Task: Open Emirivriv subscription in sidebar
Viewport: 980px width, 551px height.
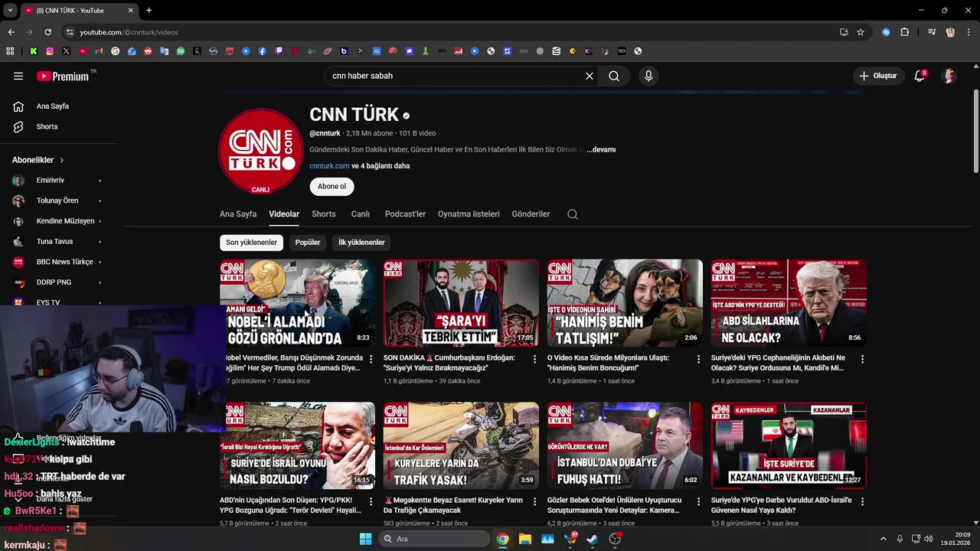Action: pyautogui.click(x=51, y=181)
